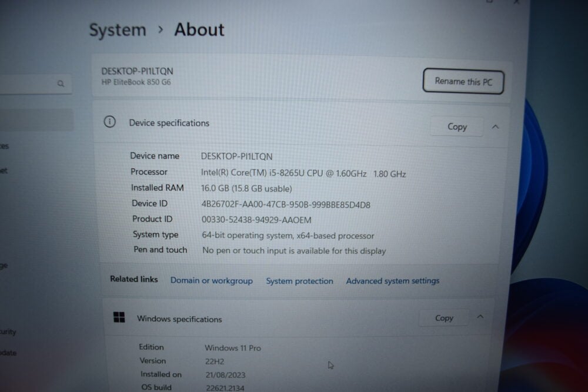This screenshot has height=392, width=588.
Task: Open the System protection link
Action: [x=299, y=281]
